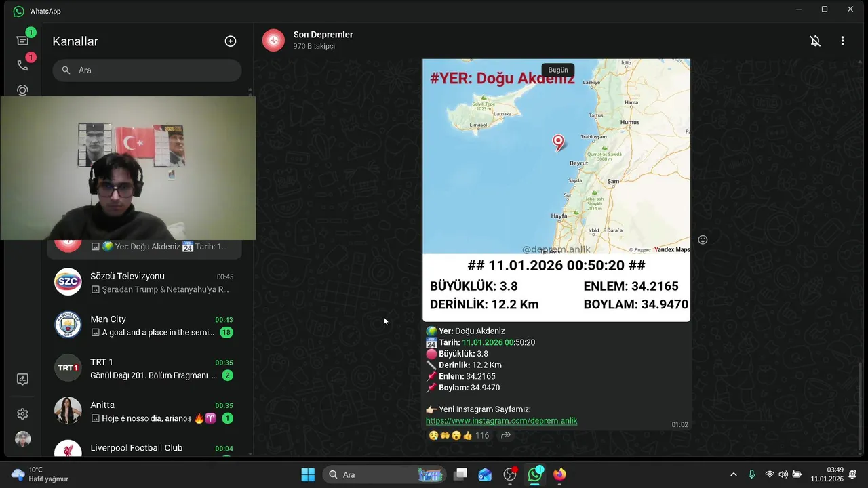Open Firefox from the taskbar
Image resolution: width=868 pixels, height=488 pixels.
click(x=559, y=474)
